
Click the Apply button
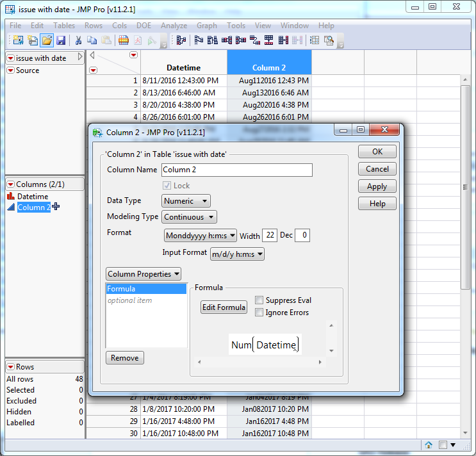pos(377,186)
